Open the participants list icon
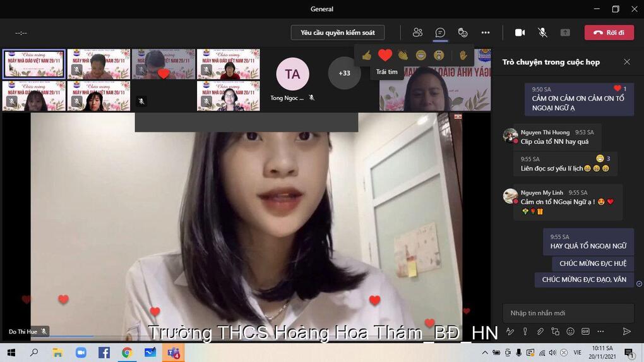 pyautogui.click(x=418, y=32)
